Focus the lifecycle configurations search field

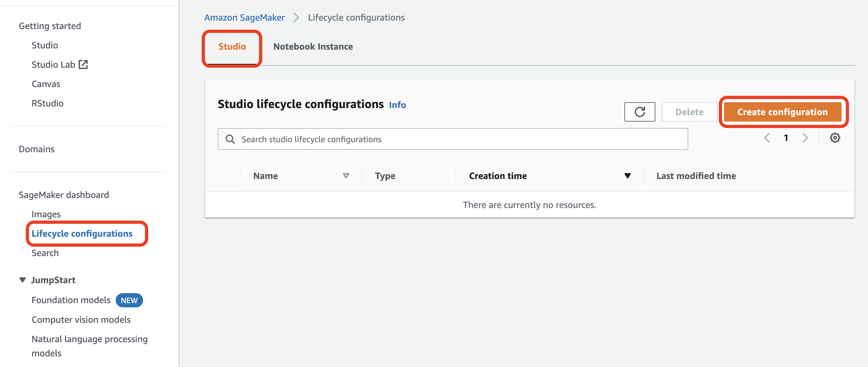[462, 139]
